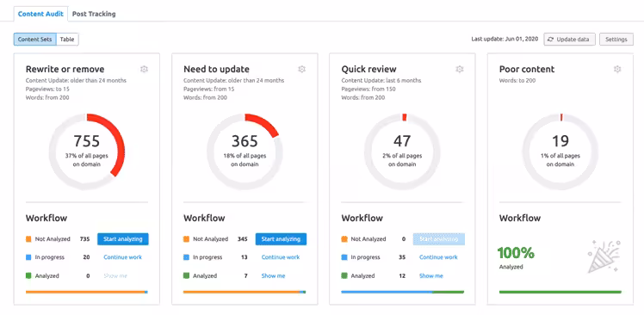Click the party popper icon in Poor content
644x315 pixels.
pos(604,257)
